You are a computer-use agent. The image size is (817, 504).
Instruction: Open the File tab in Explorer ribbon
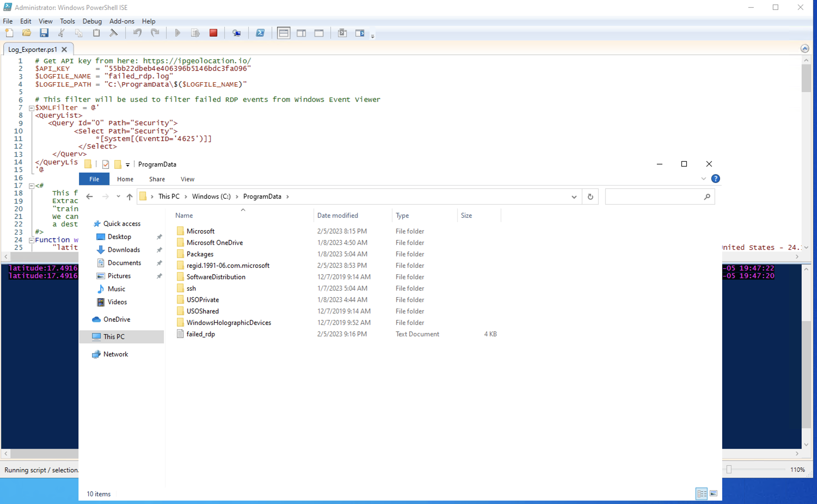click(x=94, y=179)
